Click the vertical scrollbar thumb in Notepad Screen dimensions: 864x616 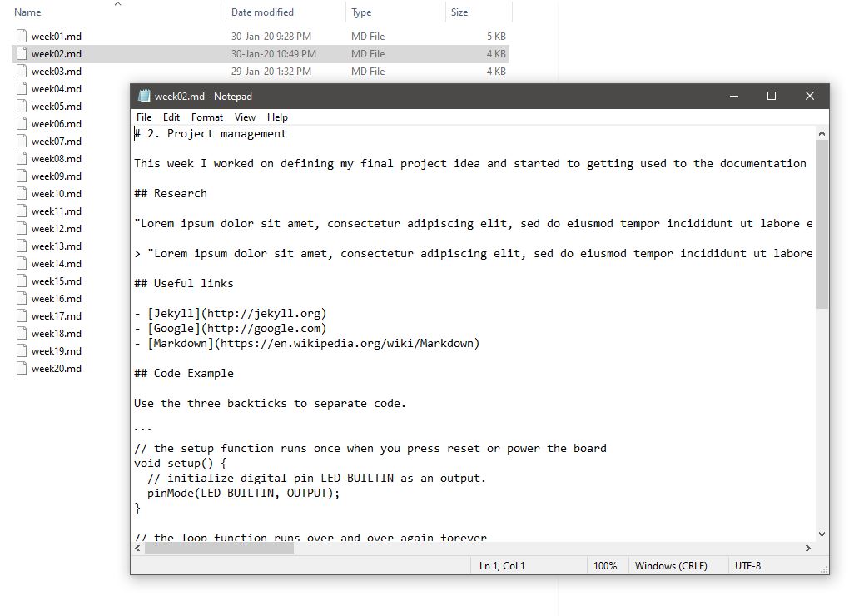(822, 224)
